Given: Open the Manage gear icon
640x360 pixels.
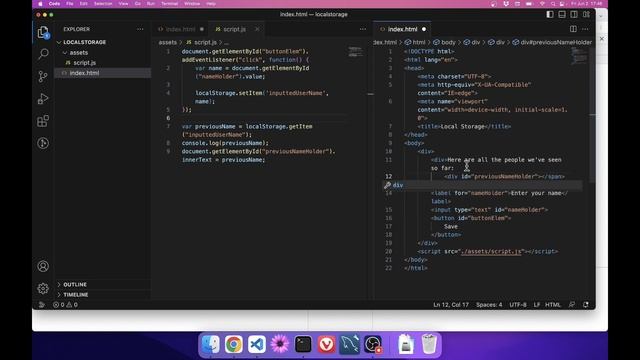Looking at the screenshot, I should 43,289.
